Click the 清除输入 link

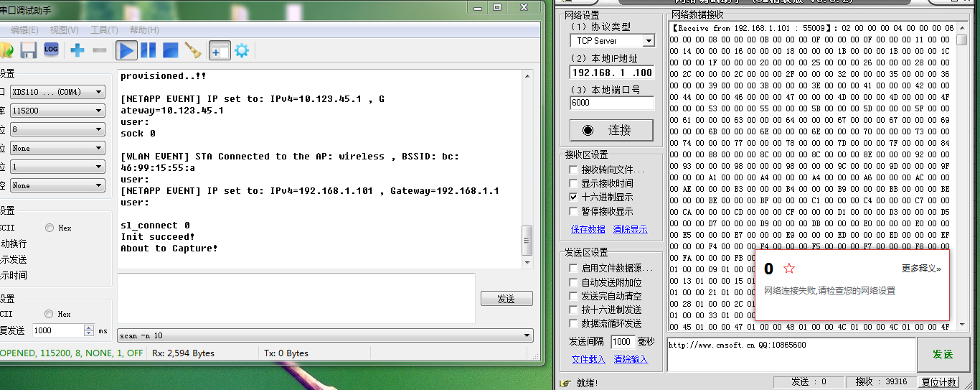pyautogui.click(x=631, y=358)
